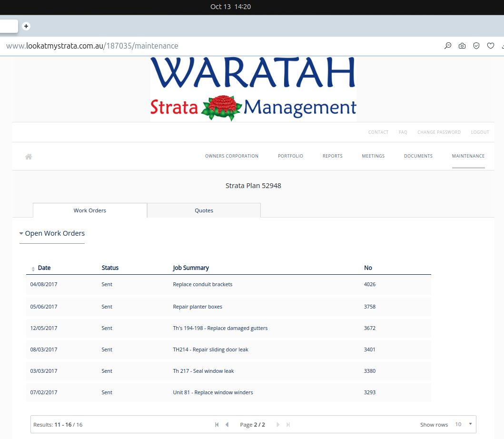Open the system clock showing Oct 13 14:20
This screenshot has height=439, width=504.
[x=230, y=7]
